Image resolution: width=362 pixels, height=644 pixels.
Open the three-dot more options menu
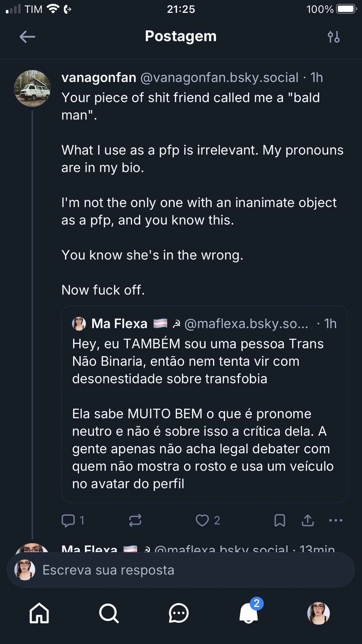tap(336, 520)
